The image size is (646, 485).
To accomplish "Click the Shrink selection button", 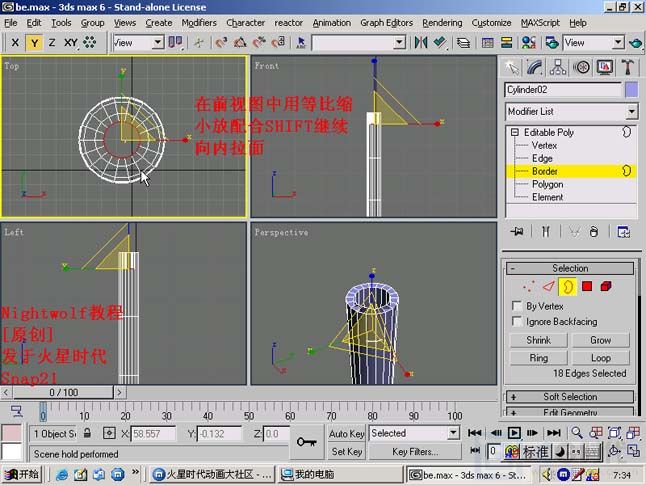I will [538, 340].
